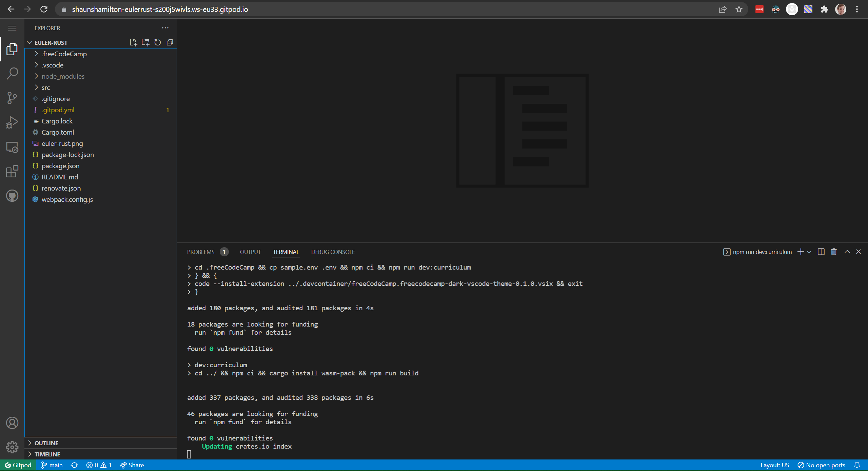The image size is (868, 471).
Task: Open Explorer views and more actions menu
Action: click(165, 28)
